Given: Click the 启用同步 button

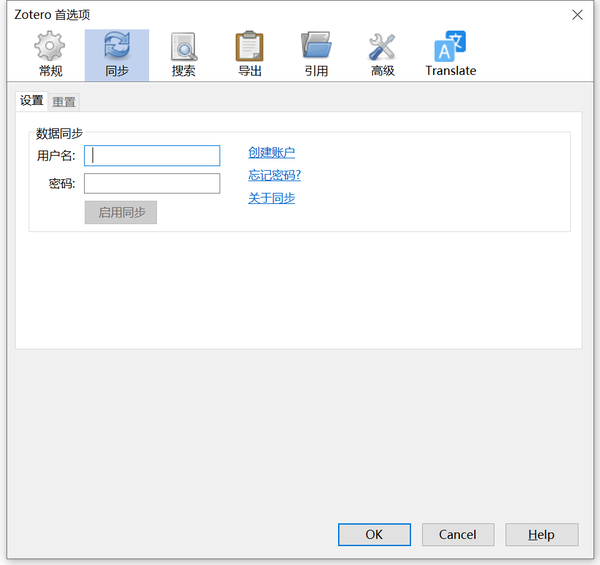Looking at the screenshot, I should click(121, 212).
